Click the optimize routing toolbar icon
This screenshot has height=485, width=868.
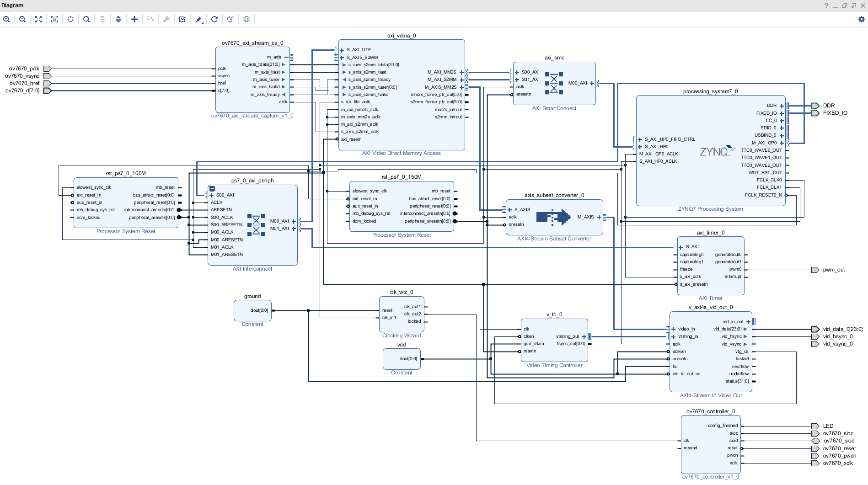(x=230, y=19)
